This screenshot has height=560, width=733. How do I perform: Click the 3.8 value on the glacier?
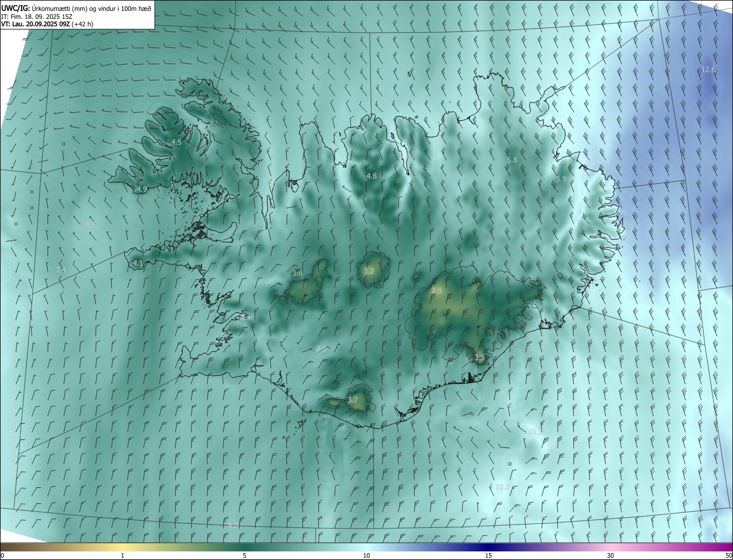pos(297,274)
